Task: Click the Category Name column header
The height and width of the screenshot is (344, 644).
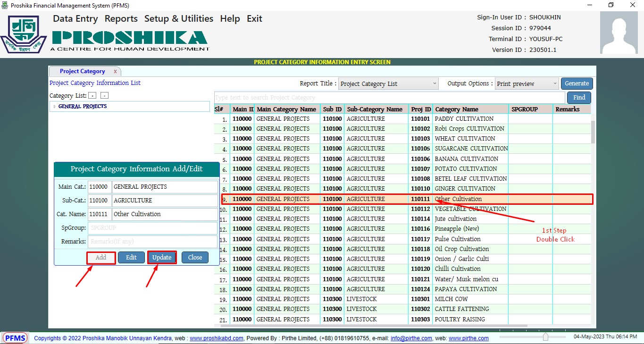Action: pyautogui.click(x=470, y=109)
